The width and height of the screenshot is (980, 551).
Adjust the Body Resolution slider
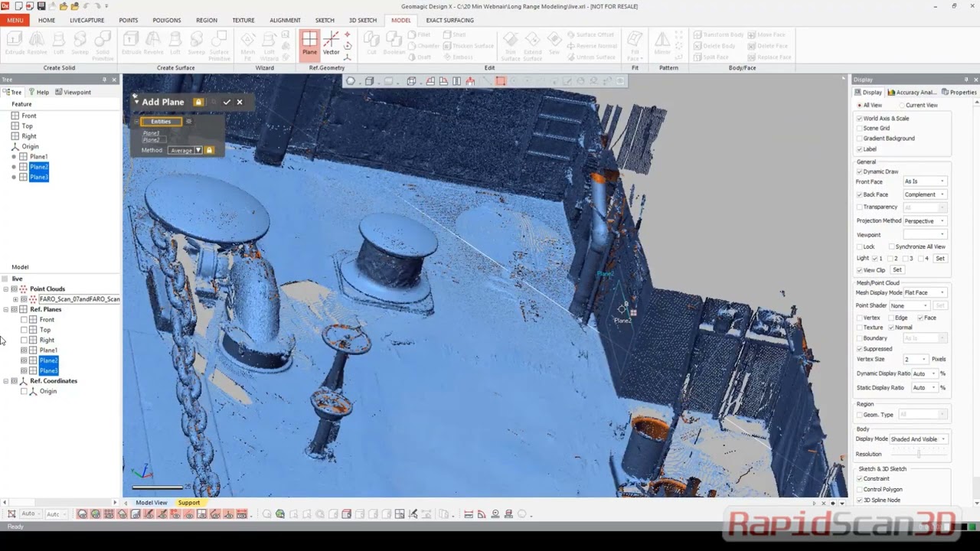click(919, 454)
